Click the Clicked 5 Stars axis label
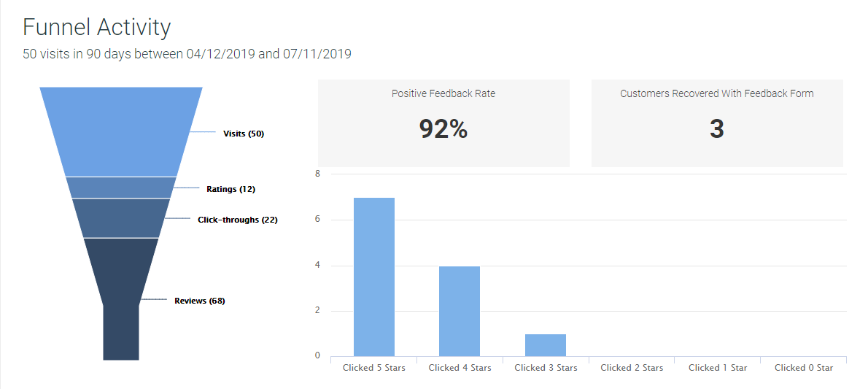 [374, 367]
